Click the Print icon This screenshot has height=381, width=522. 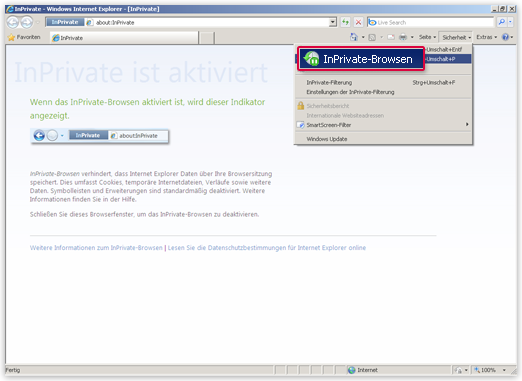tap(403, 37)
